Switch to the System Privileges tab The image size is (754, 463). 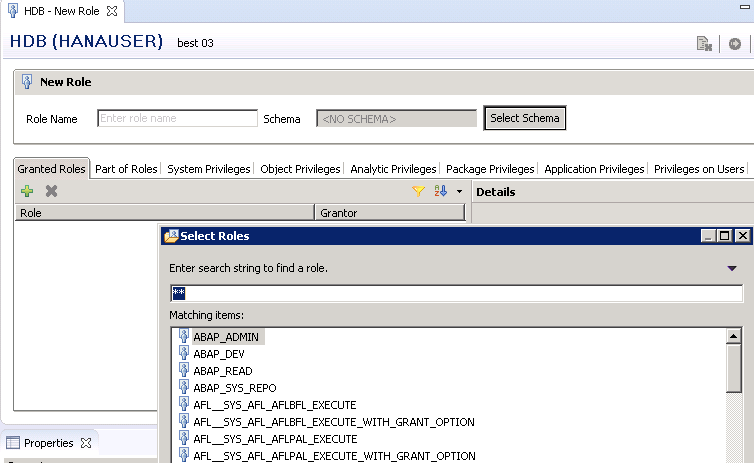(209, 169)
